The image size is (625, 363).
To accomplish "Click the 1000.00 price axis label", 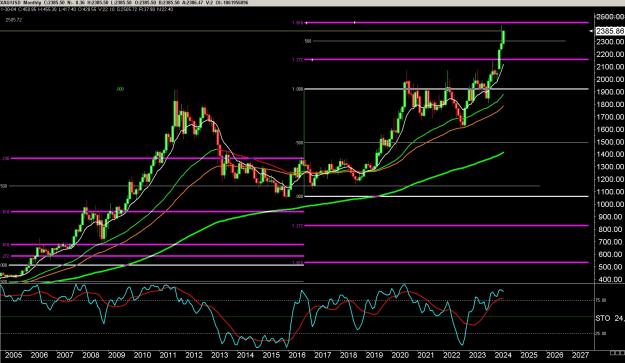I will click(610, 204).
